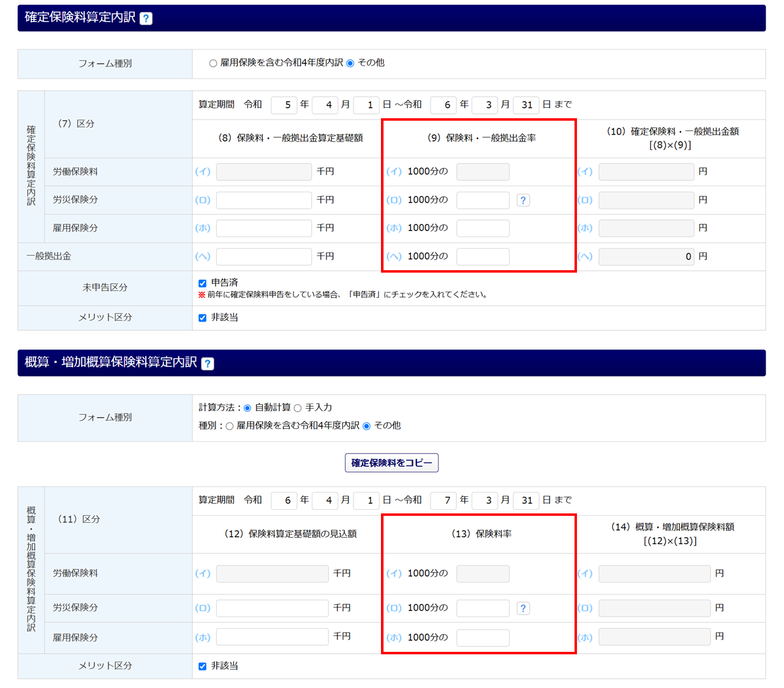
Task: Click end day field showing 31 in 確定 算定期間
Action: click(x=526, y=105)
